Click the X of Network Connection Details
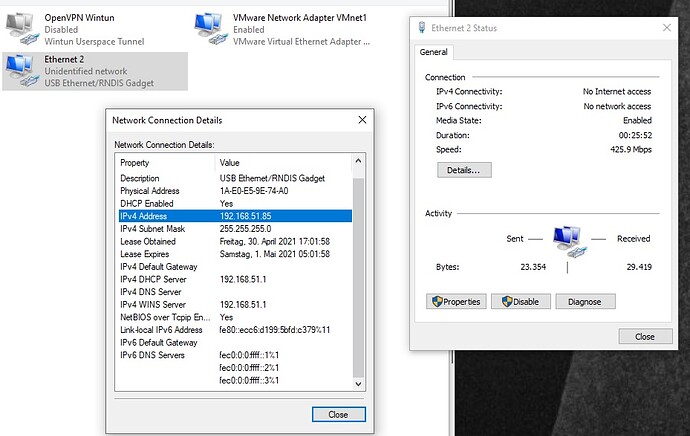Viewport: 690px width, 436px height. click(x=362, y=120)
